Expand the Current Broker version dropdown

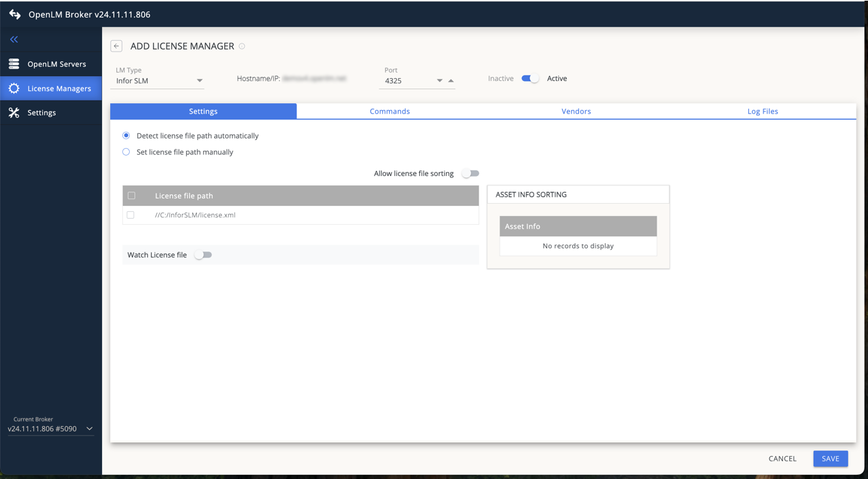click(x=89, y=428)
